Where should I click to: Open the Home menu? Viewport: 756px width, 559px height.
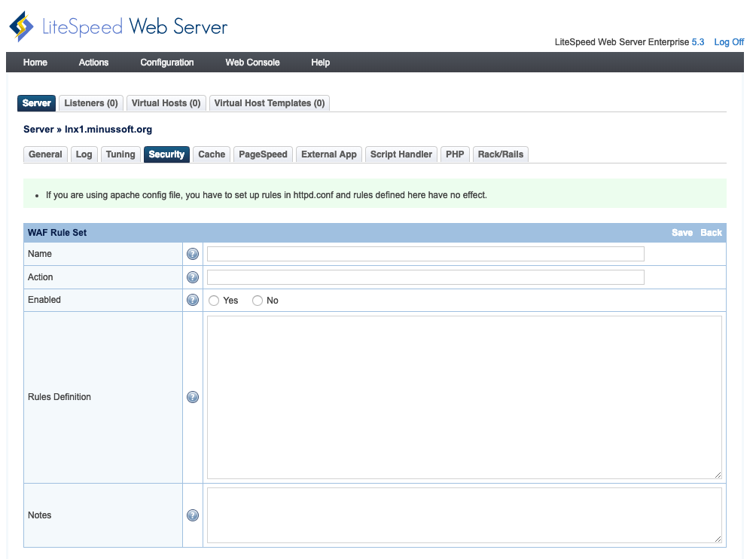[35, 63]
